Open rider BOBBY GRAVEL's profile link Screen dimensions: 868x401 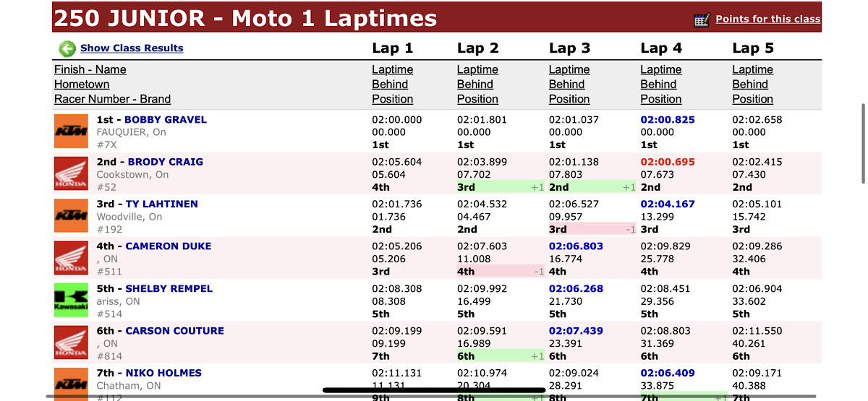pos(166,120)
